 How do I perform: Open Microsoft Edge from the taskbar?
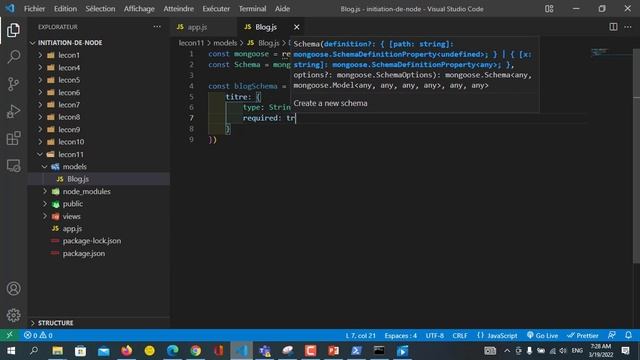(173, 351)
